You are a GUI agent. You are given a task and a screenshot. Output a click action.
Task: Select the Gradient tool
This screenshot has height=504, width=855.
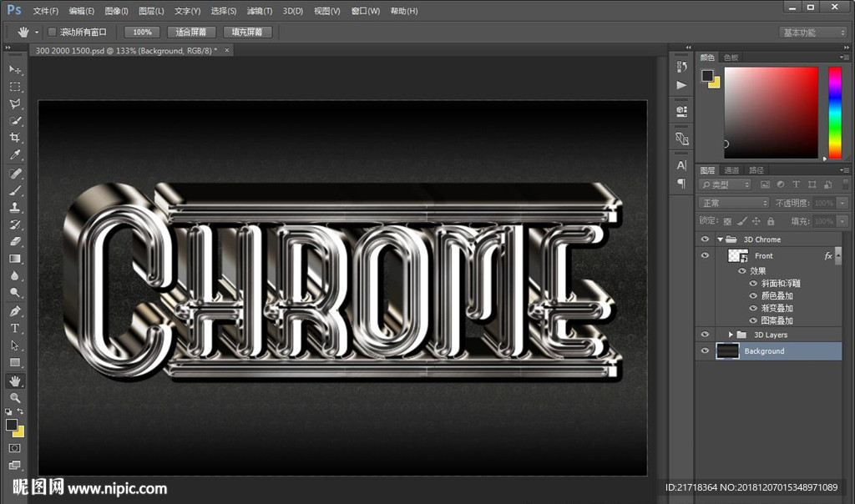pyautogui.click(x=15, y=259)
